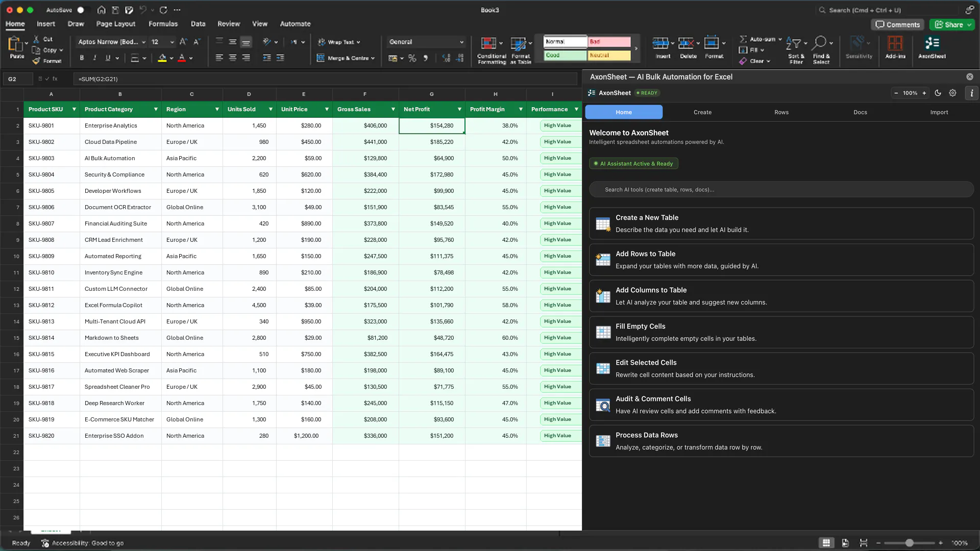This screenshot has height=551, width=980.
Task: Toggle the AutoSave switch
Action: point(84,10)
